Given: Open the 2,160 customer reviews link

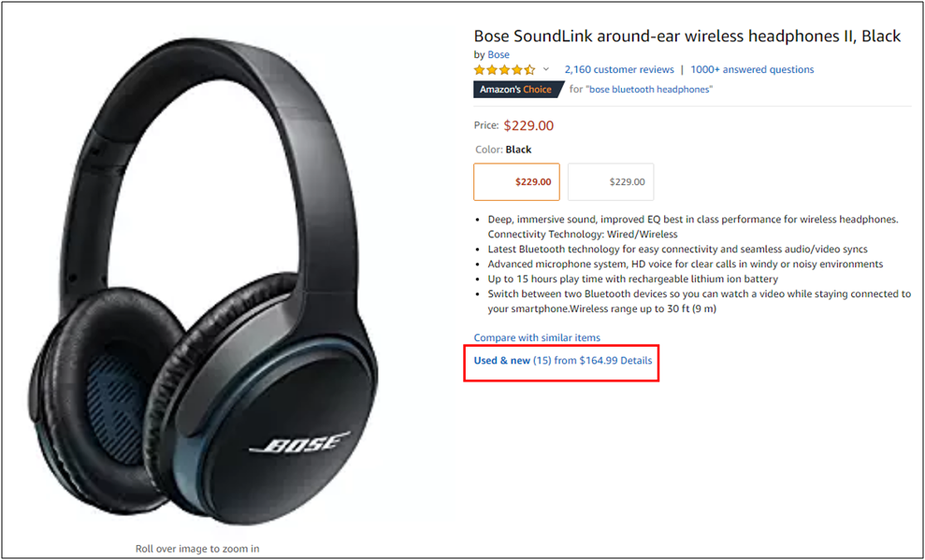Looking at the screenshot, I should pos(619,70).
